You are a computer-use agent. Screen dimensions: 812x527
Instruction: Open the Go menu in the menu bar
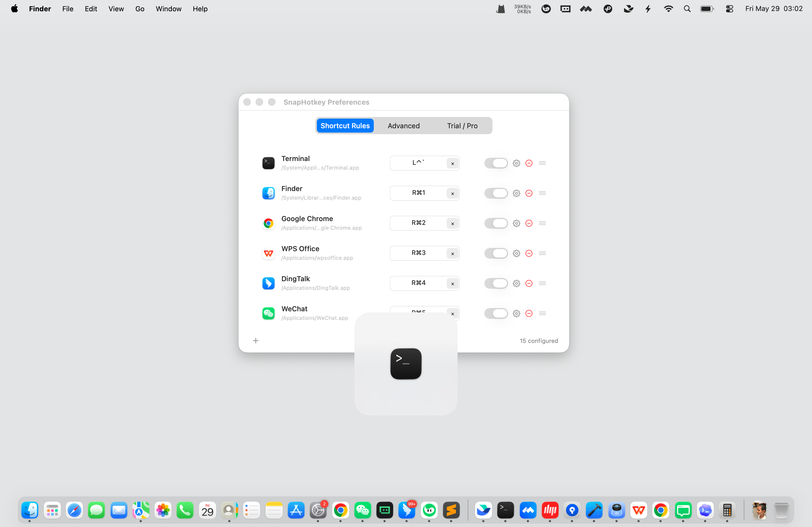tap(140, 9)
